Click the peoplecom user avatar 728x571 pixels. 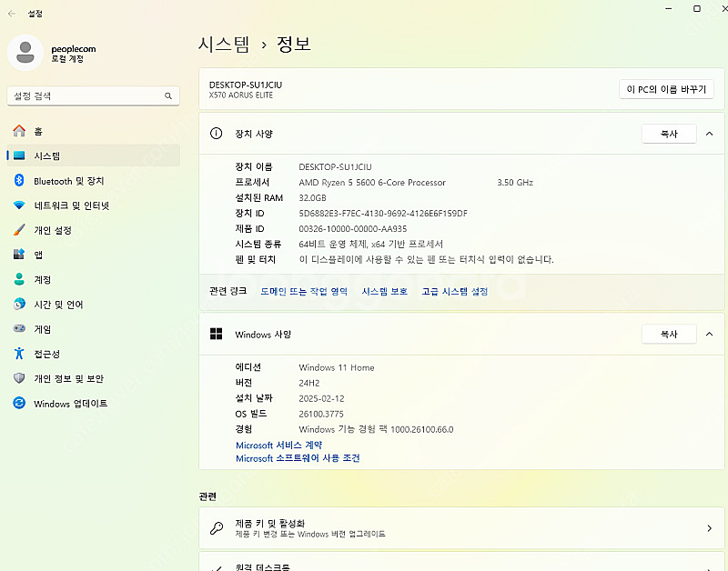point(25,53)
